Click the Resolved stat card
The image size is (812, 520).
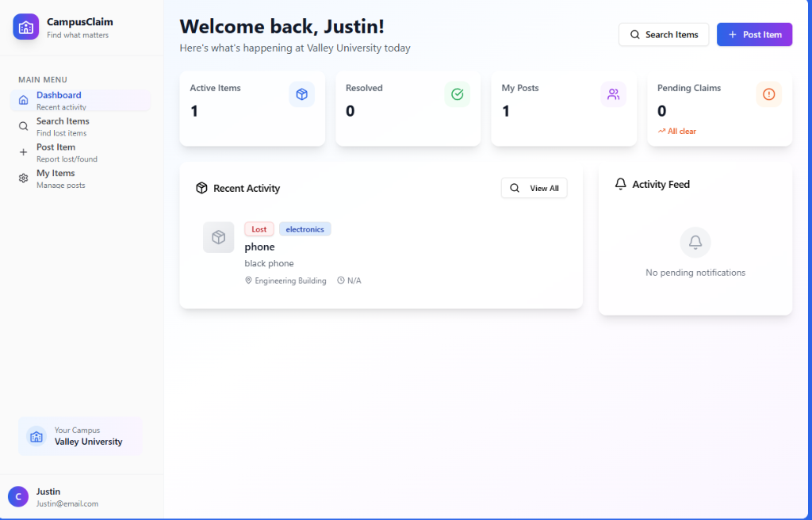click(408, 109)
